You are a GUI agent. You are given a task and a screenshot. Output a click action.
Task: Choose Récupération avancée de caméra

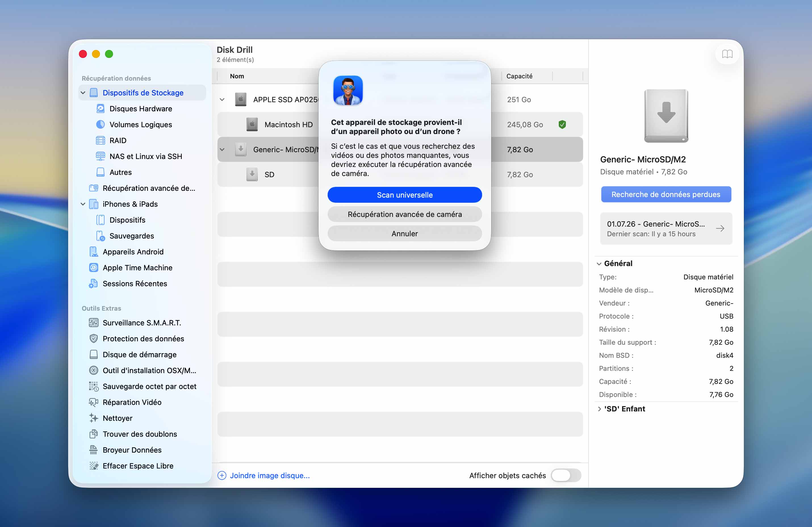405,214
